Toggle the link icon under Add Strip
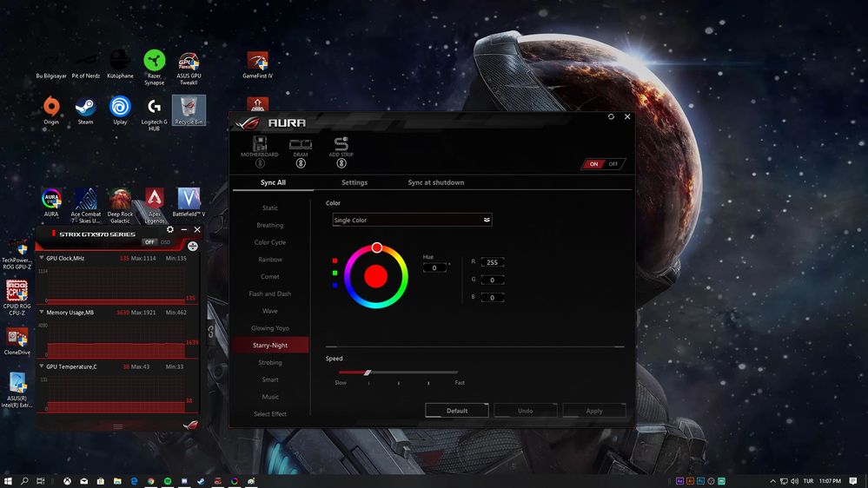Image resolution: width=868 pixels, height=488 pixels. click(341, 164)
